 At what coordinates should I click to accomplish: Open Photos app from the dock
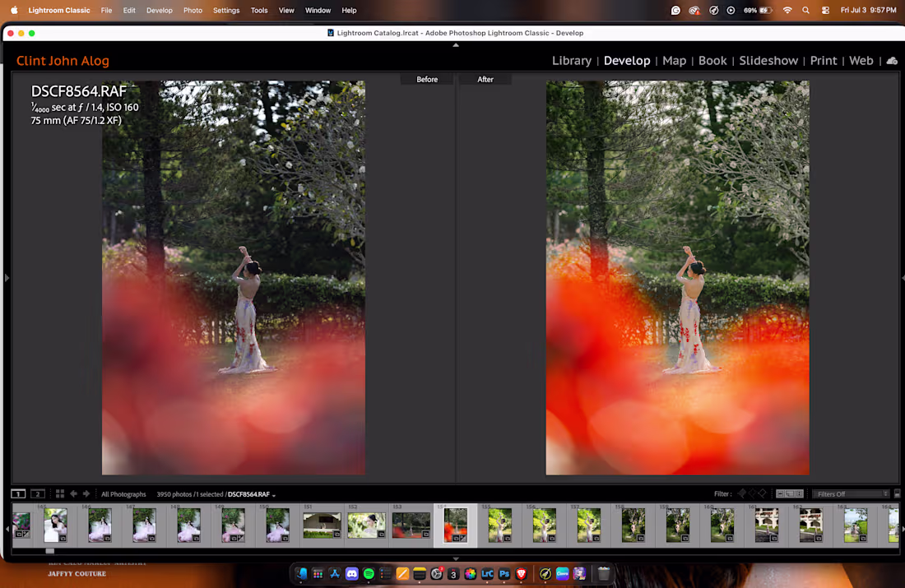tap(471, 573)
